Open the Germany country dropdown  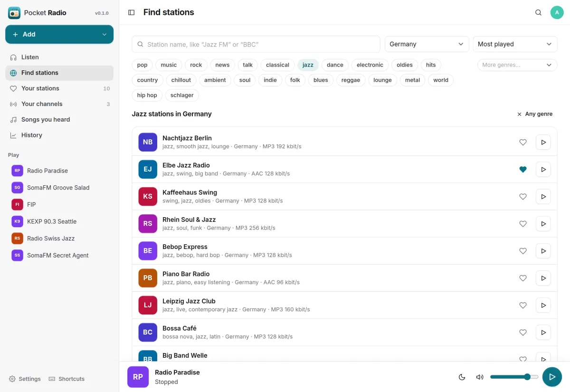click(x=427, y=44)
